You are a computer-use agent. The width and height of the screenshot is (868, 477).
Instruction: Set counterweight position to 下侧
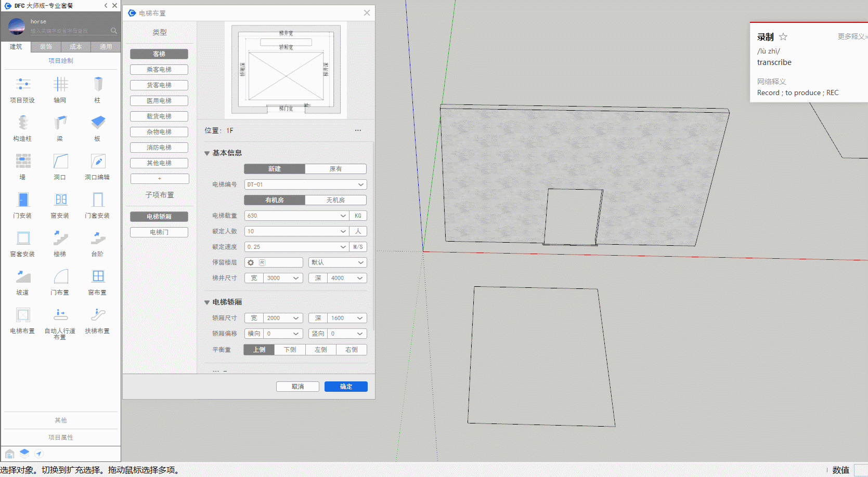coord(290,350)
